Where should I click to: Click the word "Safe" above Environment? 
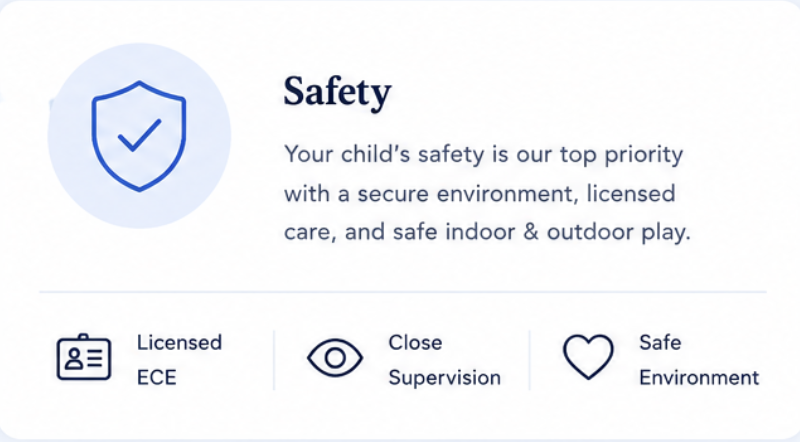pos(660,342)
